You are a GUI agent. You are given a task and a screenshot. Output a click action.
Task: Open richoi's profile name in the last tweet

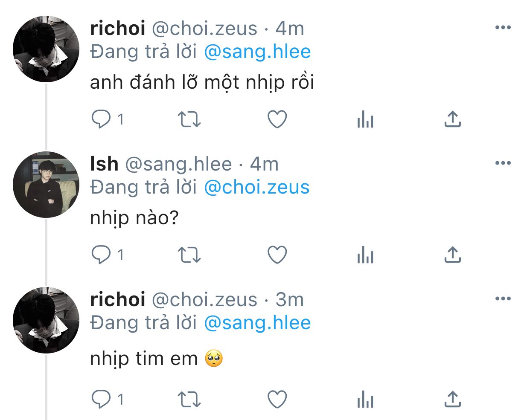[118, 299]
